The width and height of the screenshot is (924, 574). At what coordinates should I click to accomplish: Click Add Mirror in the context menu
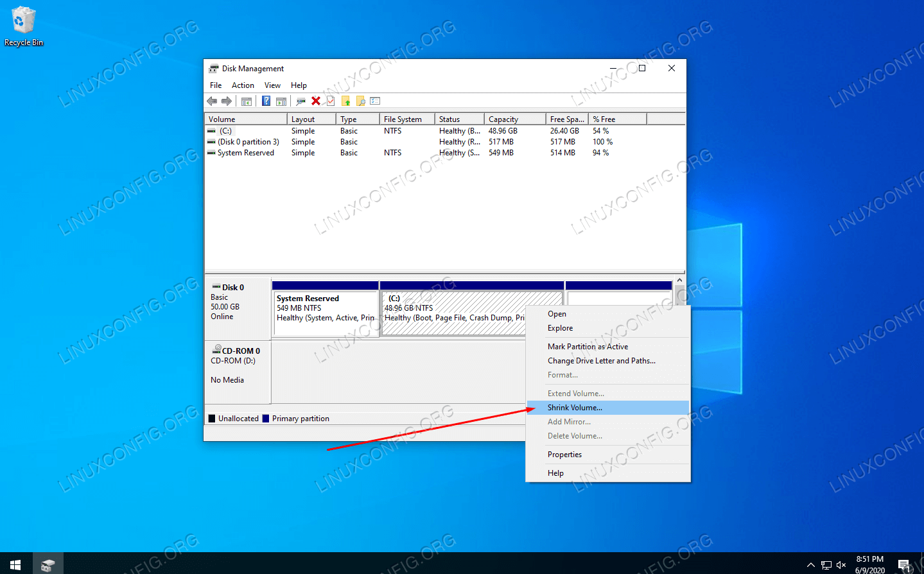(607, 422)
